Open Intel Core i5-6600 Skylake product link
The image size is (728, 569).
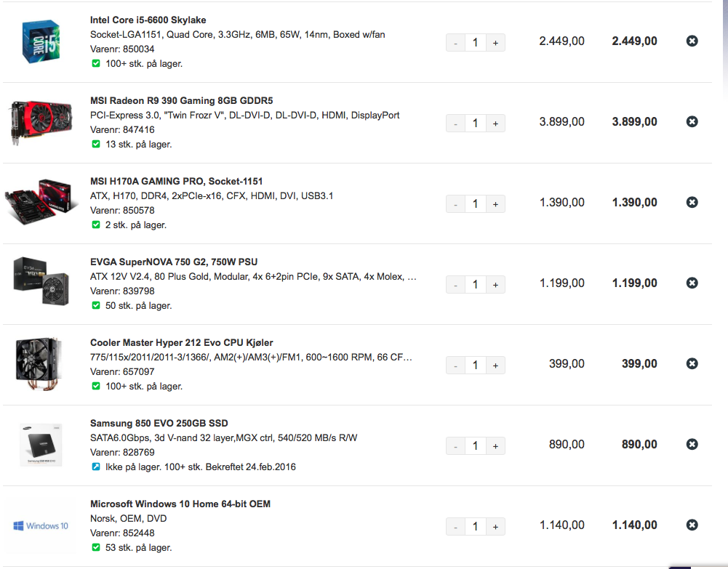click(x=148, y=20)
